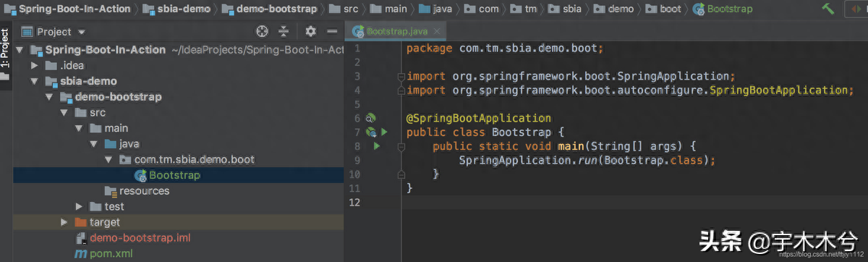Click the collapse all icon in Project panel
Image resolution: width=868 pixels, height=262 pixels.
[284, 32]
